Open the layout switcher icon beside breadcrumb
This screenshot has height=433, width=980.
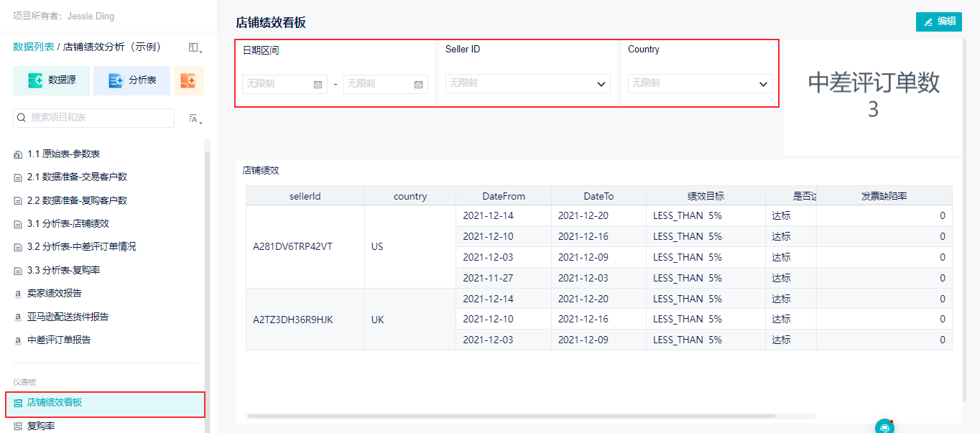click(x=194, y=47)
